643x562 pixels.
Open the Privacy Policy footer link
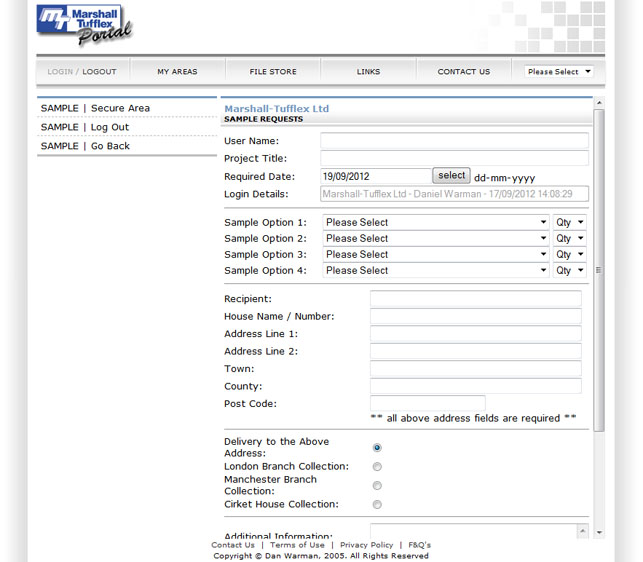coord(366,545)
